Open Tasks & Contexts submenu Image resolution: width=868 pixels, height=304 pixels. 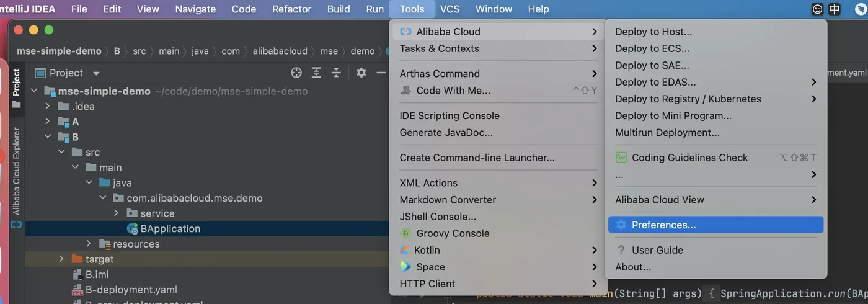click(498, 48)
